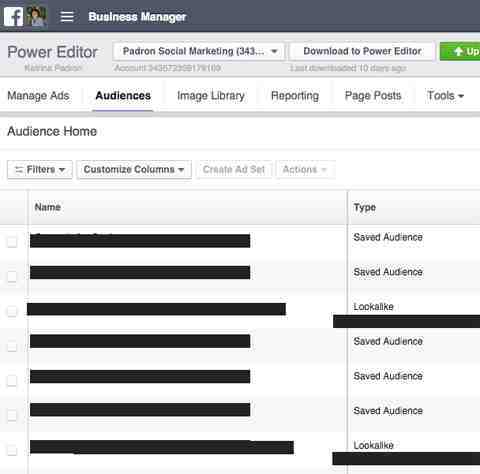The width and height of the screenshot is (480, 474).
Task: Click the profile picture thumbnail
Action: tap(37, 16)
